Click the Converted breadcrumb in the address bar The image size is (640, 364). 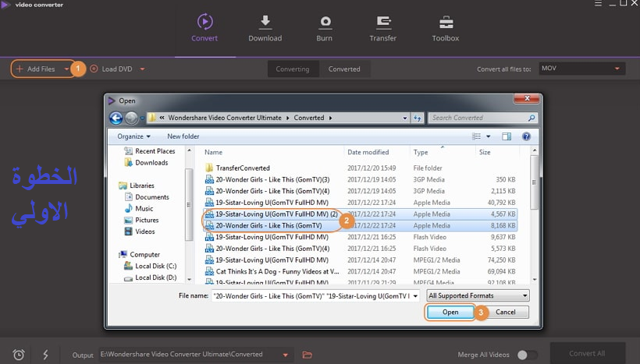pos(309,118)
